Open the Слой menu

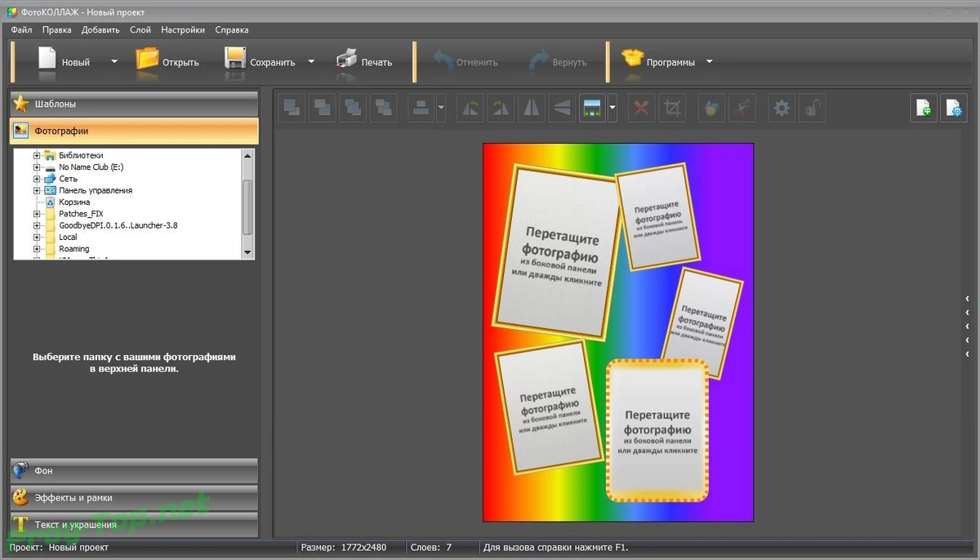(140, 29)
